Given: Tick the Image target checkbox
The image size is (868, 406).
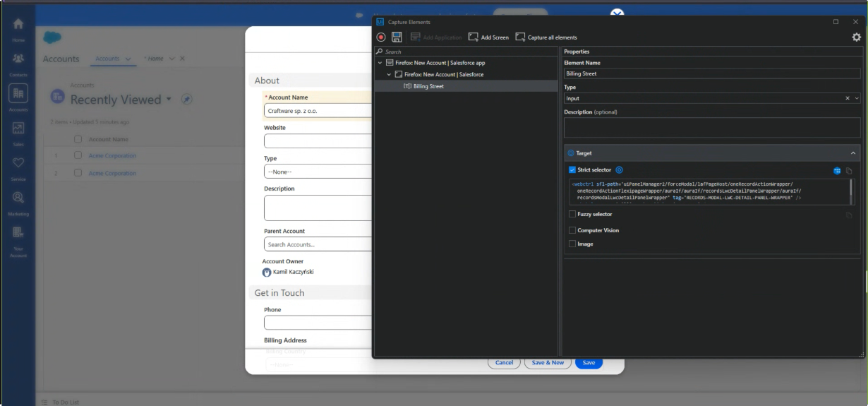Looking at the screenshot, I should point(572,244).
